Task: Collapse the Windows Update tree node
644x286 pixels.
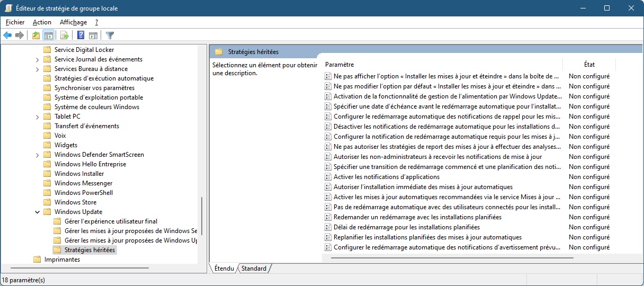Action: (x=37, y=212)
